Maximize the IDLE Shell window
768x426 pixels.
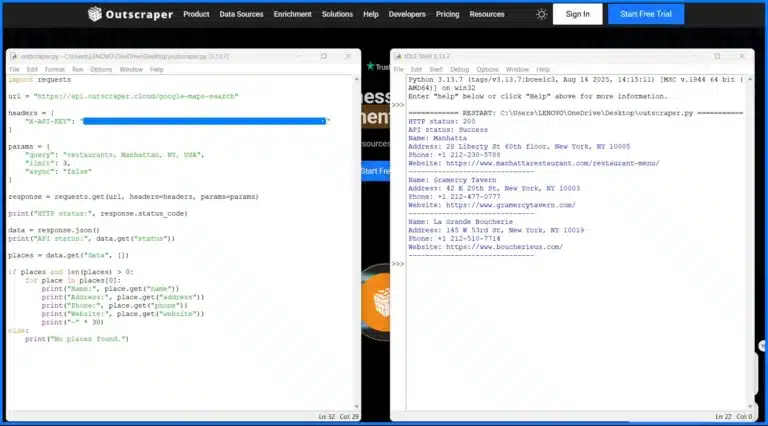pos(717,56)
